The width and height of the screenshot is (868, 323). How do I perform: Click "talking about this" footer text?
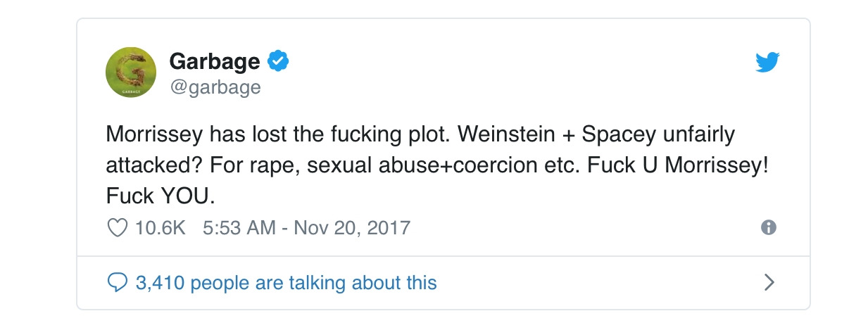click(371, 283)
